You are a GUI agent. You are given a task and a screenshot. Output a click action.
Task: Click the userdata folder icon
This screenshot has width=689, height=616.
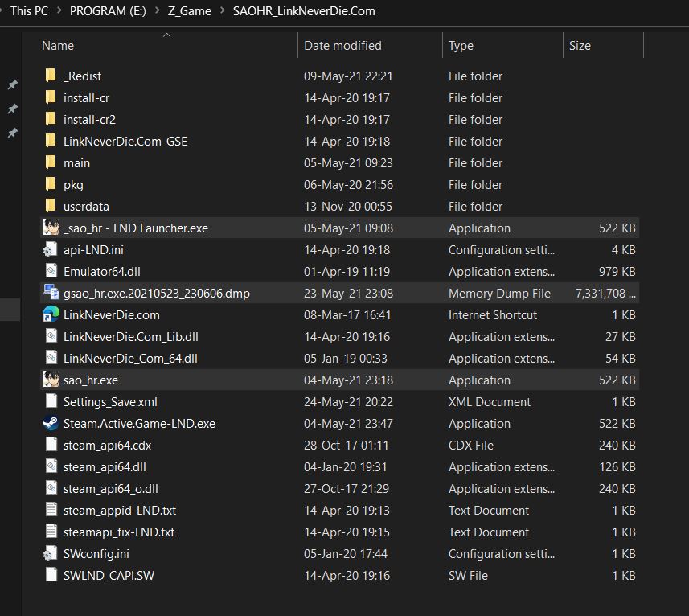point(51,207)
